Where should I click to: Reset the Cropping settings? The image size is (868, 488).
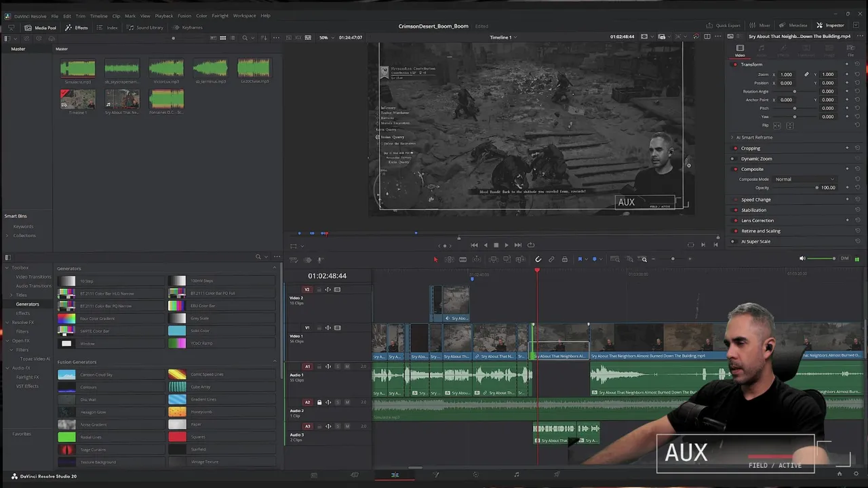pos(857,148)
